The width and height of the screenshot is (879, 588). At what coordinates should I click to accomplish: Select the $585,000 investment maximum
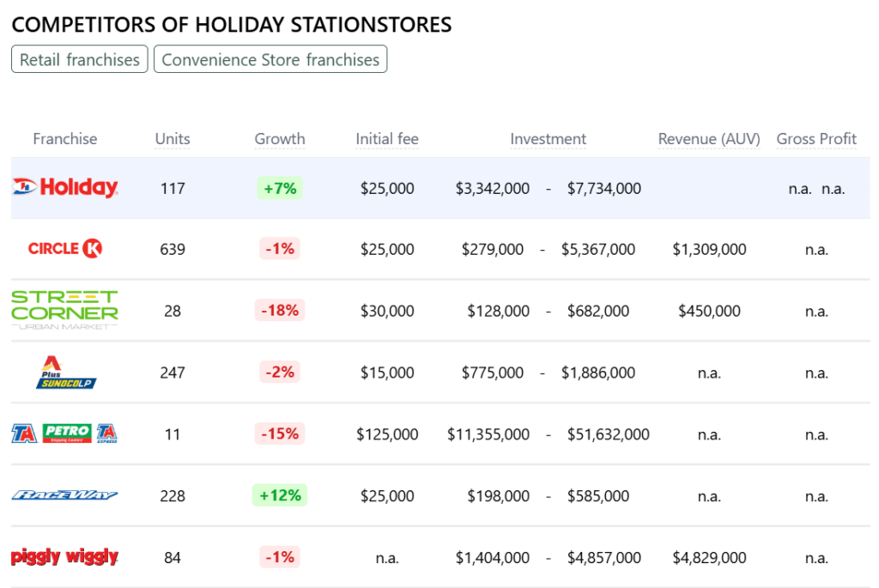pyautogui.click(x=598, y=495)
